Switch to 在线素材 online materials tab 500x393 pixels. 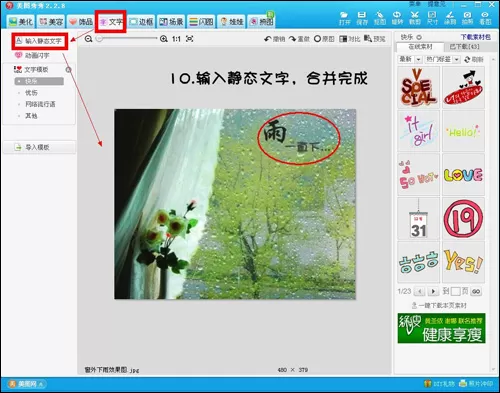(420, 47)
